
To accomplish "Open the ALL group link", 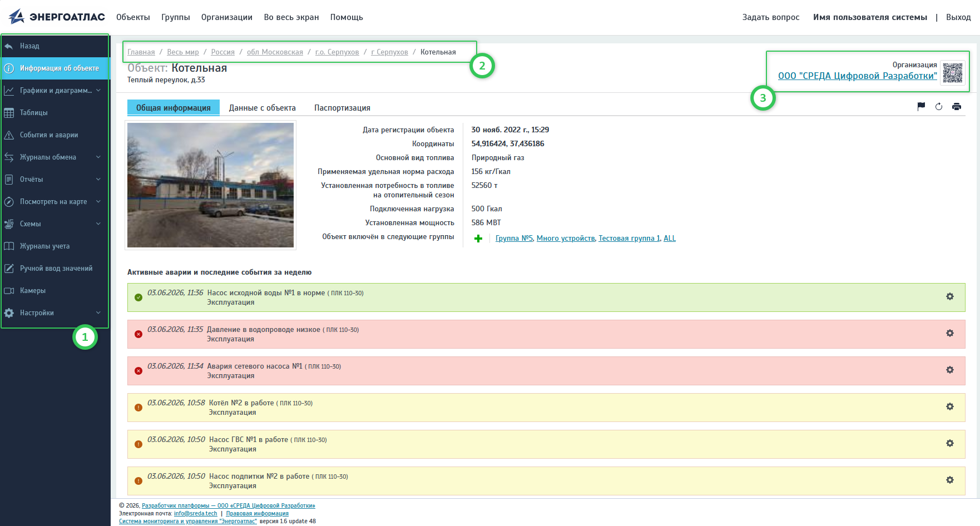I will [x=670, y=239].
